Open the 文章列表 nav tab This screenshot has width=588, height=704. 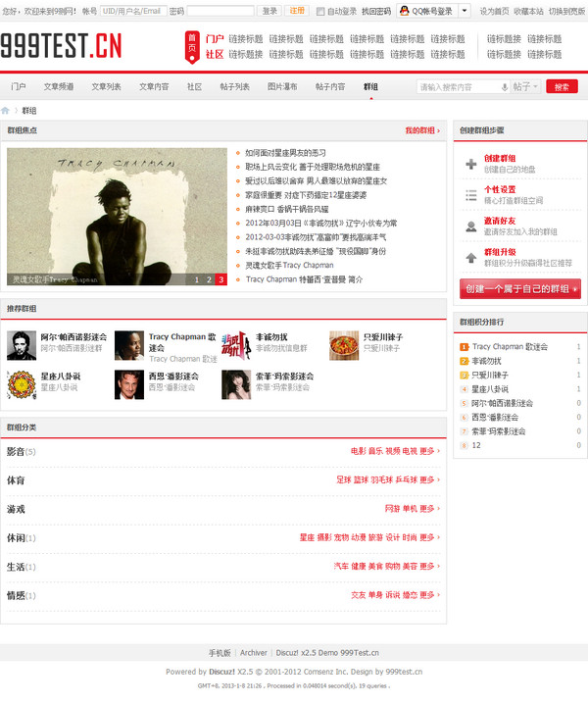pos(107,86)
